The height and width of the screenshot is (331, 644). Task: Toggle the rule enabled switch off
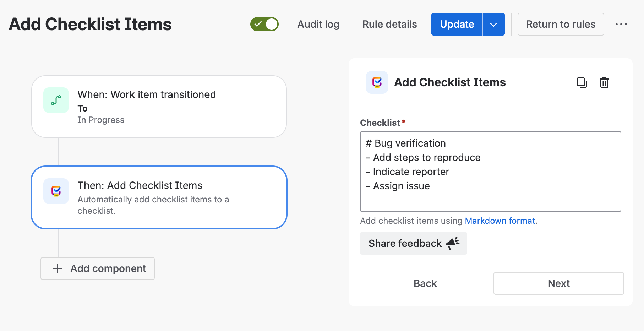pos(264,24)
